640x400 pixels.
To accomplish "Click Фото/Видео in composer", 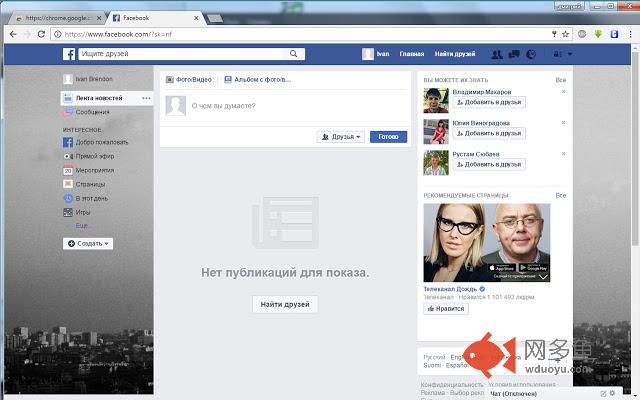I will (x=189, y=80).
